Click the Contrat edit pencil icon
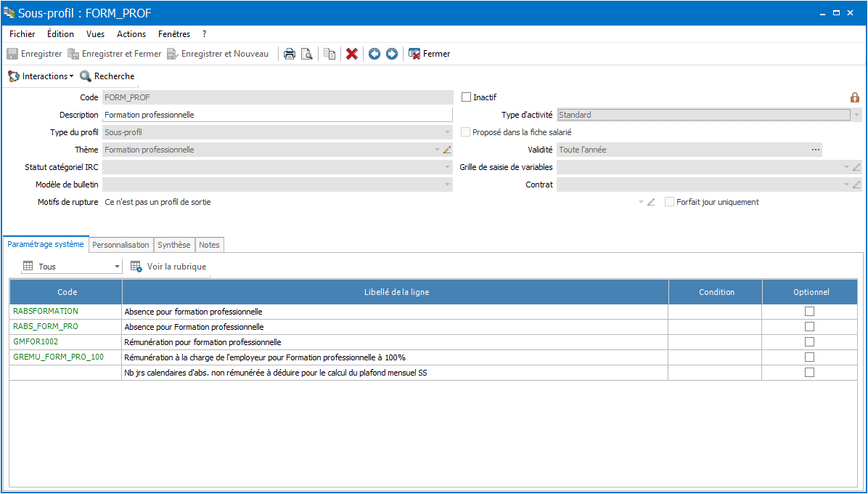 (x=856, y=185)
